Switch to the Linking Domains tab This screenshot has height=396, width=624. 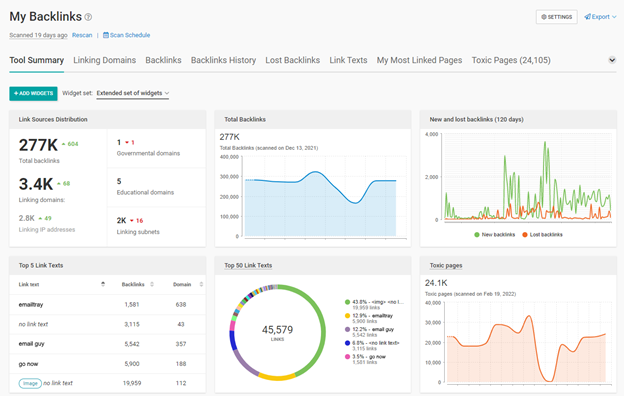tap(105, 60)
